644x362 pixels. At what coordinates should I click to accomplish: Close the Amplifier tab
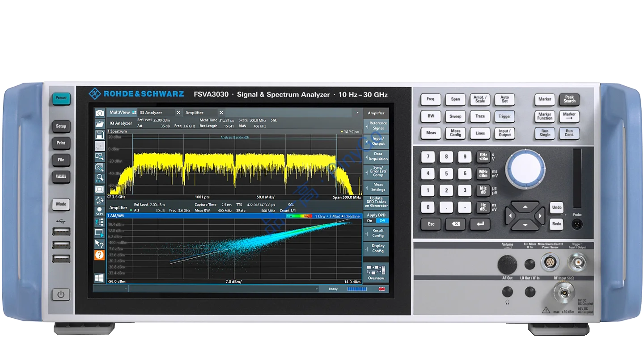coord(221,113)
